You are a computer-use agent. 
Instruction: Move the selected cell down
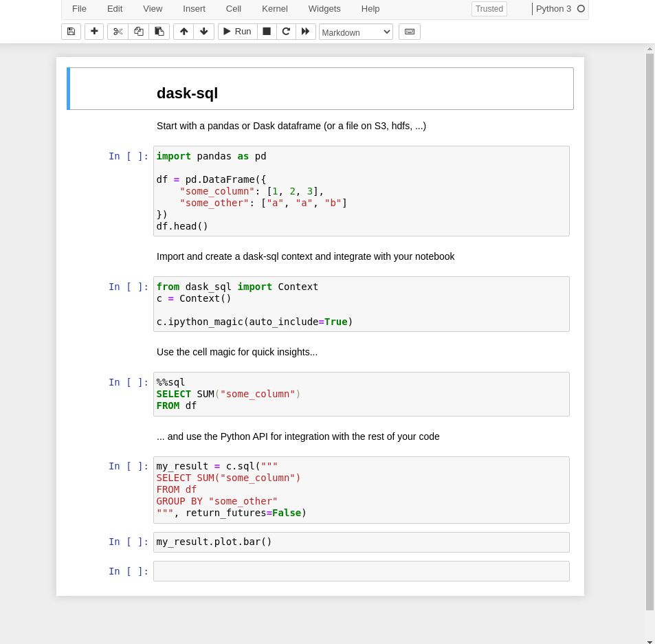pyautogui.click(x=203, y=32)
